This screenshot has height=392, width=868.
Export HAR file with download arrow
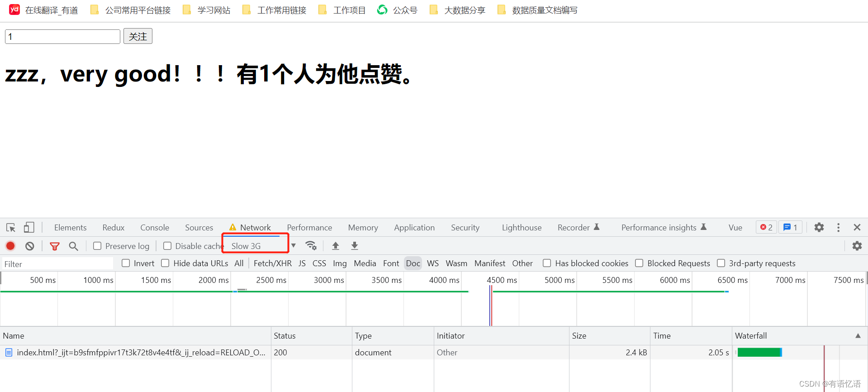click(355, 246)
